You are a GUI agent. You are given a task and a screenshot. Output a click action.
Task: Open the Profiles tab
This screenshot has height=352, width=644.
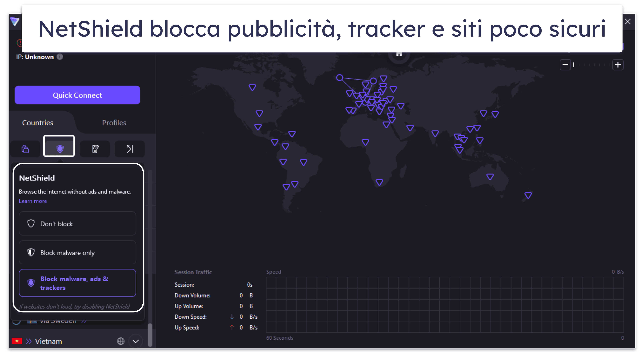[x=114, y=122]
